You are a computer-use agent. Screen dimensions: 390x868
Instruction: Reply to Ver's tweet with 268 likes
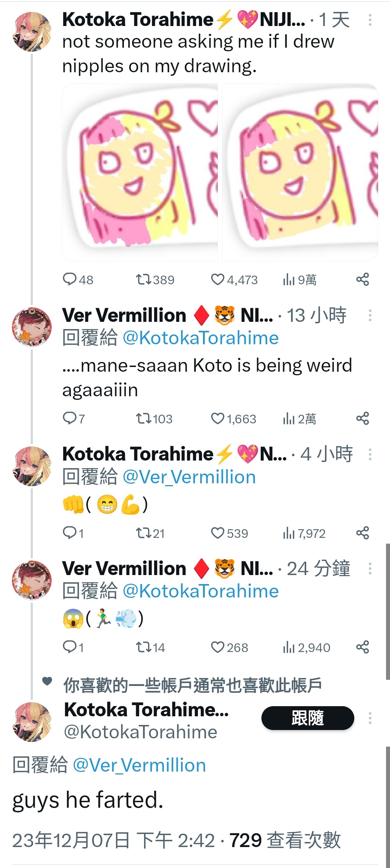73,647
